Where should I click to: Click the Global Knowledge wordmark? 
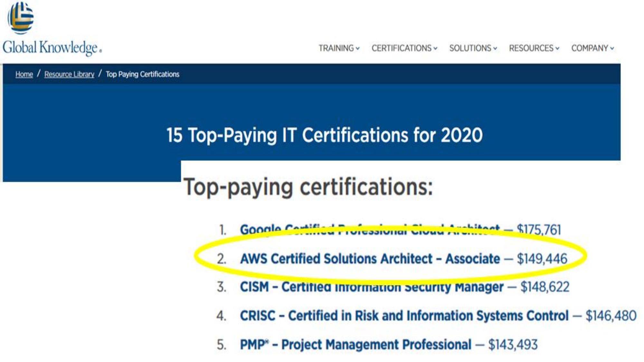52,48
